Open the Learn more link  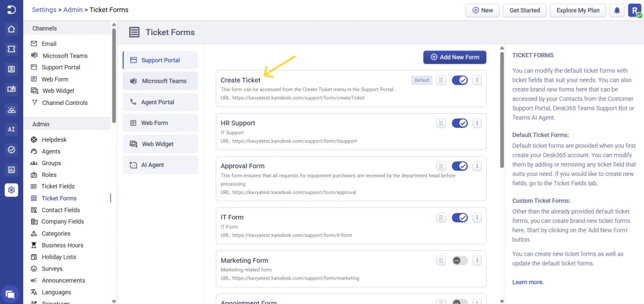(x=528, y=282)
